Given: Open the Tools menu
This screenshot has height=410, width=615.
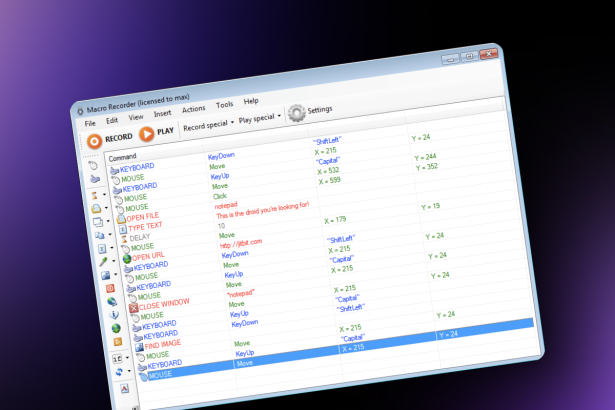Looking at the screenshot, I should tap(224, 105).
